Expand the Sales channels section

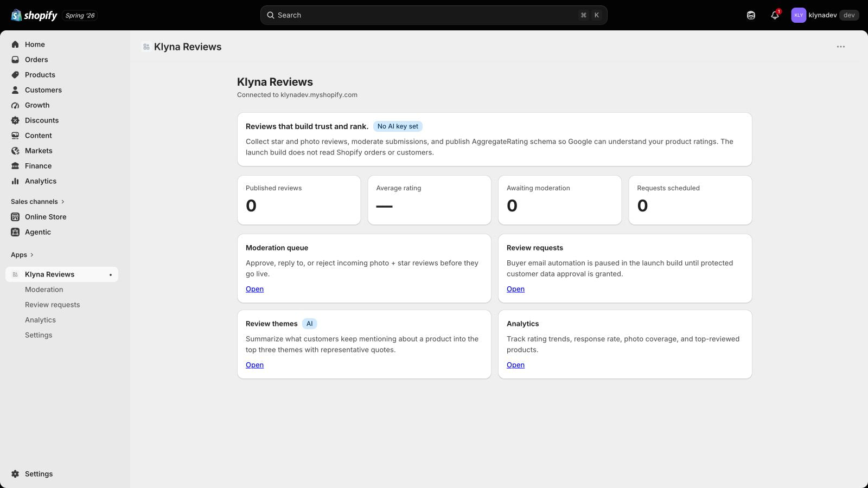(37, 202)
